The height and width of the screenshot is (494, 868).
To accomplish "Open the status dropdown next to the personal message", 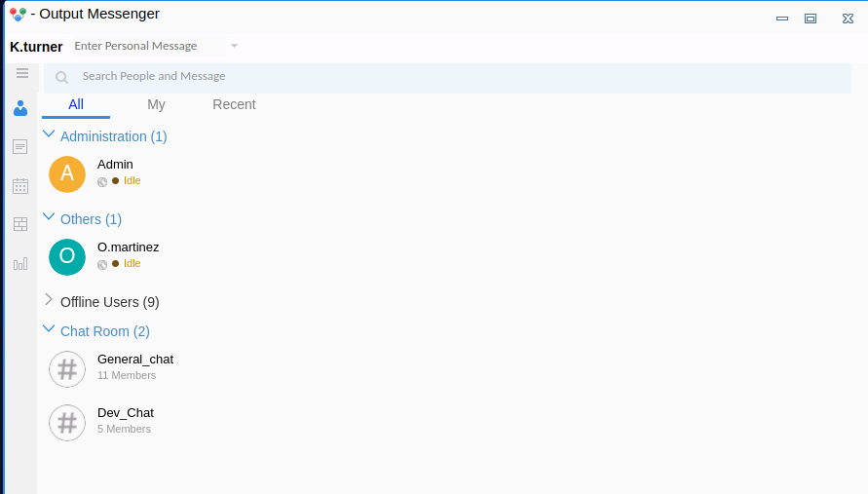I will pos(234,46).
